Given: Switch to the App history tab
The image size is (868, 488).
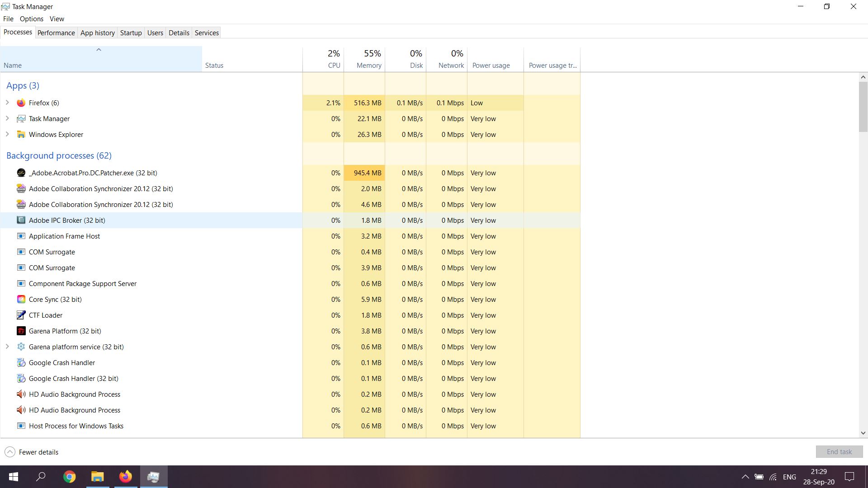Looking at the screenshot, I should 98,33.
